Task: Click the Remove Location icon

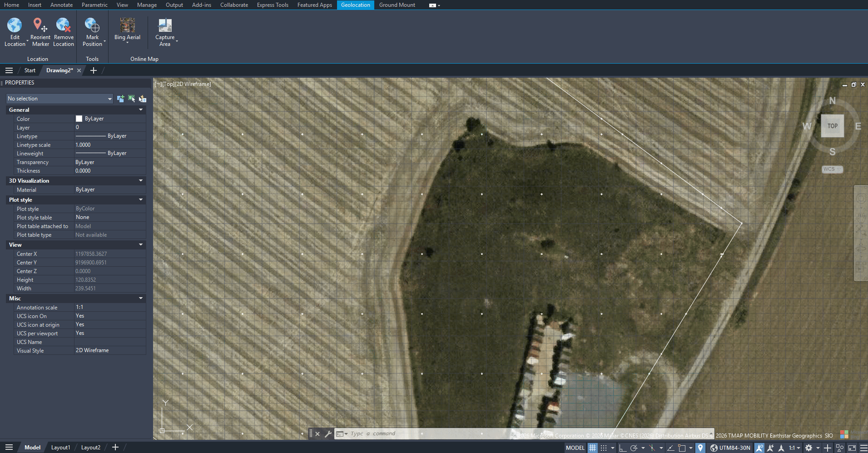Action: (x=63, y=25)
